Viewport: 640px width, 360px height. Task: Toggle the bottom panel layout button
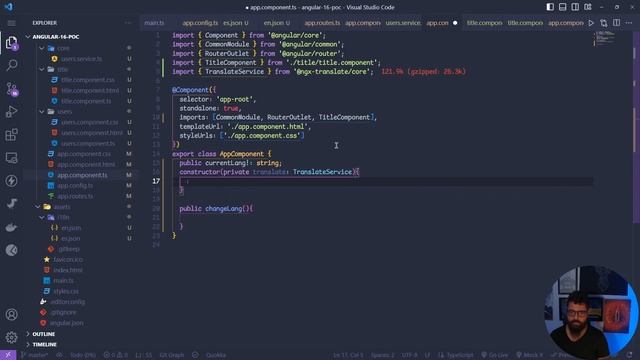point(562,7)
